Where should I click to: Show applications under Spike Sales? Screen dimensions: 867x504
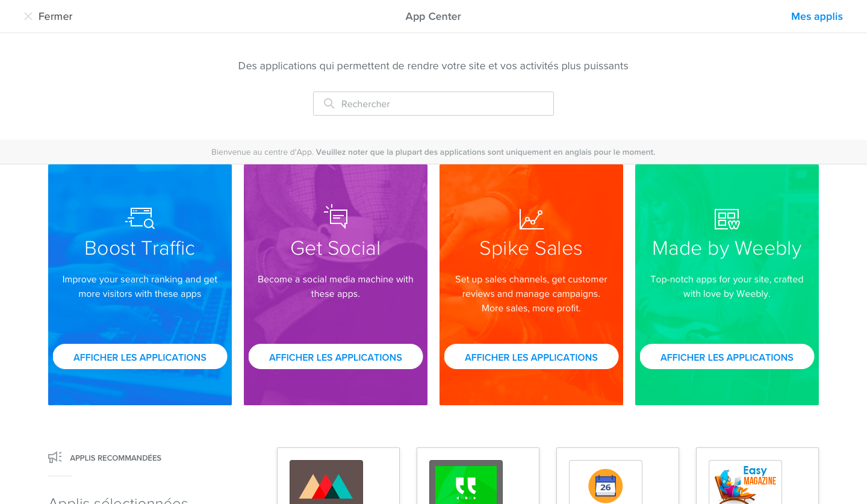click(531, 356)
